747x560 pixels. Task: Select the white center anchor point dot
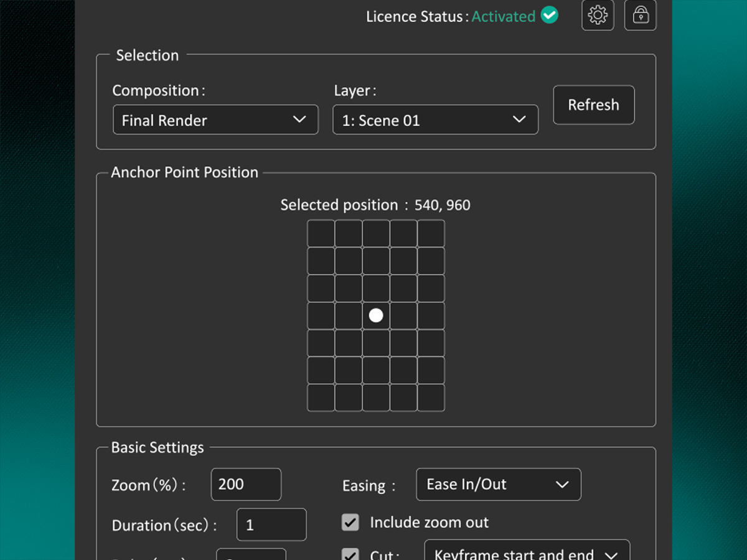coord(376,315)
